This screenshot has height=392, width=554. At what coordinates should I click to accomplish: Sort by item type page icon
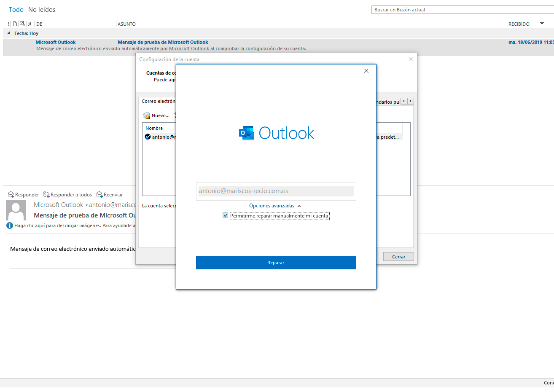[x=15, y=24]
